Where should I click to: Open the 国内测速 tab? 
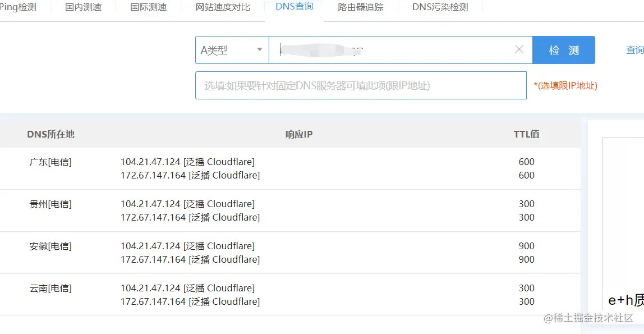point(84,7)
